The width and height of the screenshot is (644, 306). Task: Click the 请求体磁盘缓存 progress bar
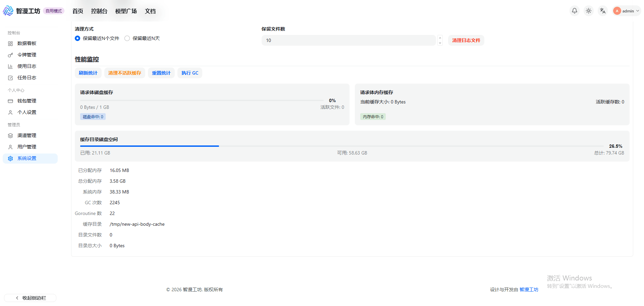[x=202, y=100]
